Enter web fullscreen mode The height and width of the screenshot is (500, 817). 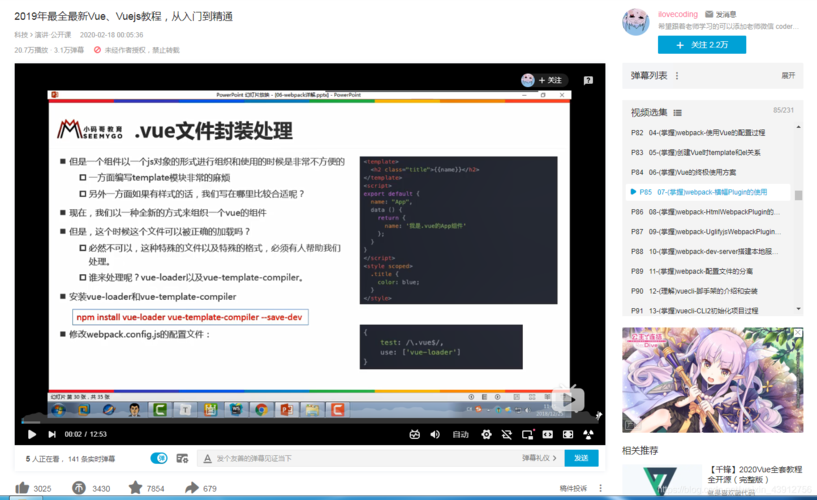[x=568, y=434]
